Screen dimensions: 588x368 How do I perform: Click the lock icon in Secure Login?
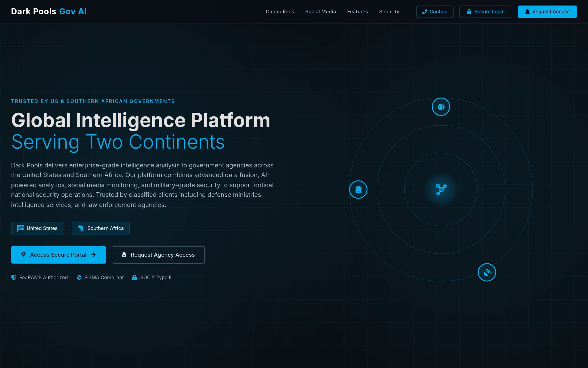click(x=469, y=12)
